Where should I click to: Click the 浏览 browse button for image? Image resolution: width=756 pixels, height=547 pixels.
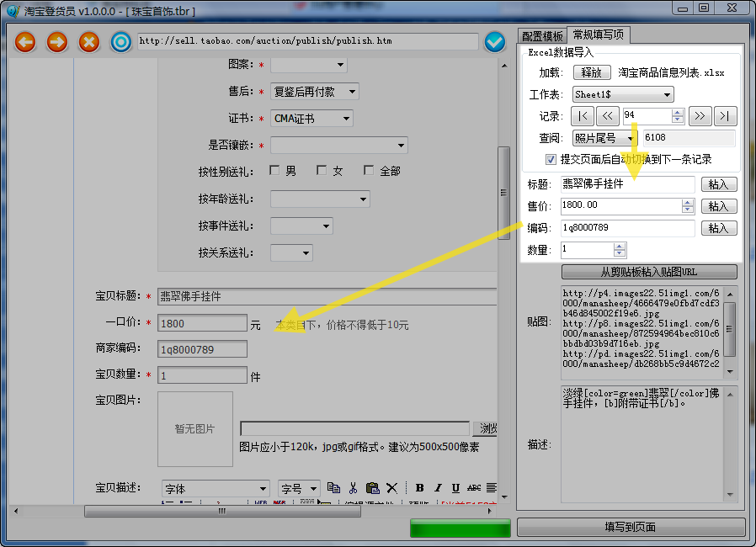486,428
